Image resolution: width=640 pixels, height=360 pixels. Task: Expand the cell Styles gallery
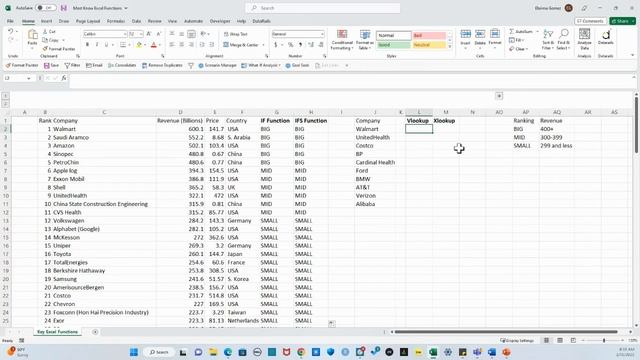pyautogui.click(x=450, y=47)
